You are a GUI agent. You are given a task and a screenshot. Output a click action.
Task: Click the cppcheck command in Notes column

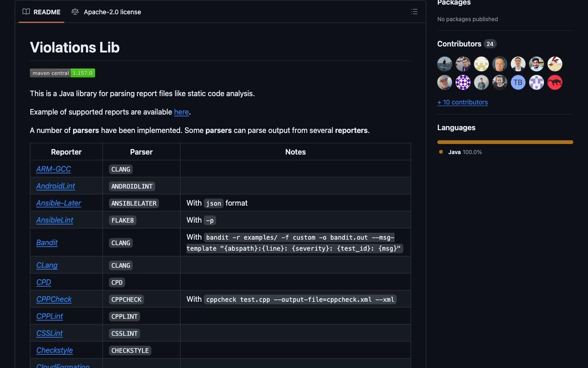(x=300, y=299)
